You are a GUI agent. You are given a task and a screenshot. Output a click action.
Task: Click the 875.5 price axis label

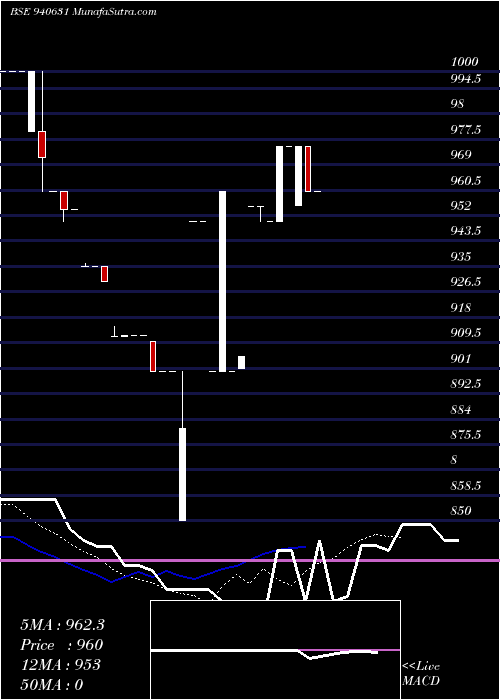[x=466, y=434]
